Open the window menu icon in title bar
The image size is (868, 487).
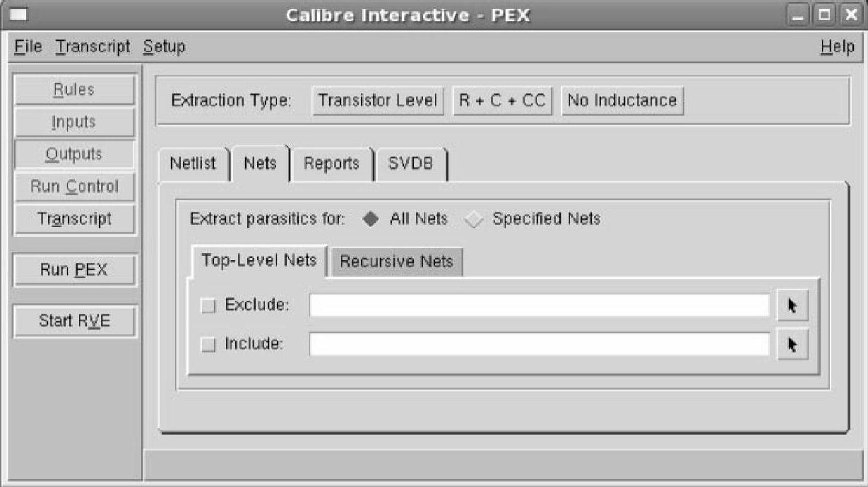[x=20, y=16]
